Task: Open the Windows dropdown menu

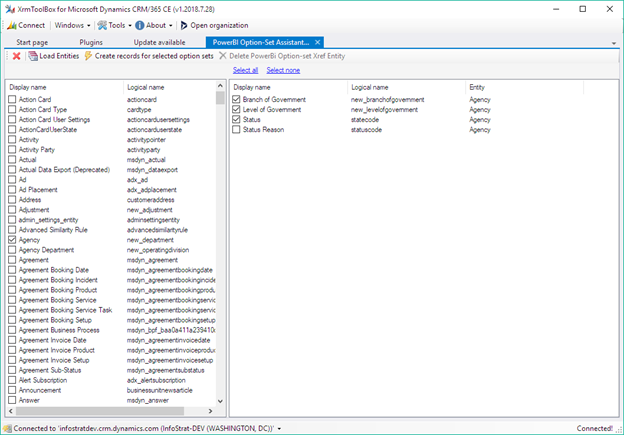Action: click(72, 25)
